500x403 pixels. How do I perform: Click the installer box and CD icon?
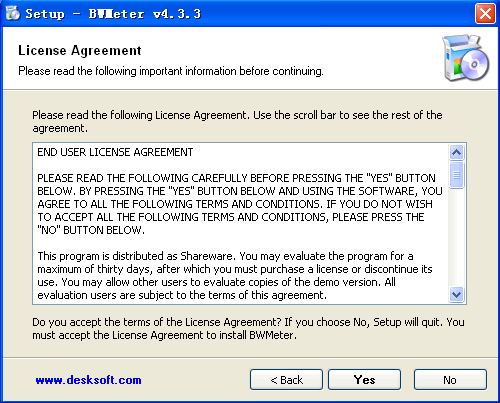[x=465, y=57]
